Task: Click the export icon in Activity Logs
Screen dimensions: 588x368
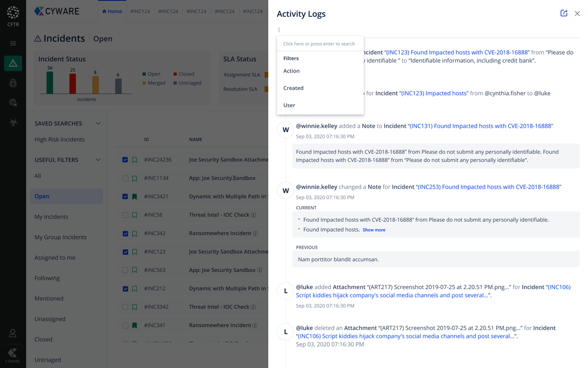Action: pos(564,13)
